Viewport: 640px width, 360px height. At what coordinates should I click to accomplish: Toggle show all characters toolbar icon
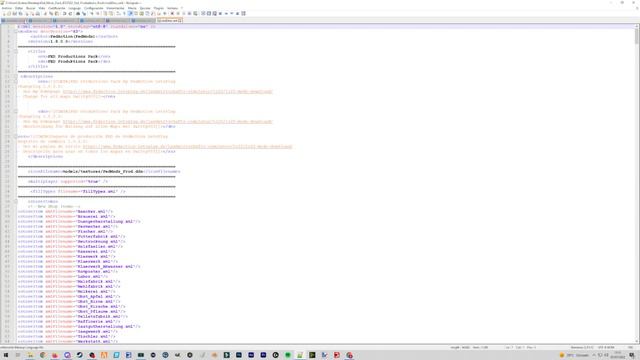point(124,13)
